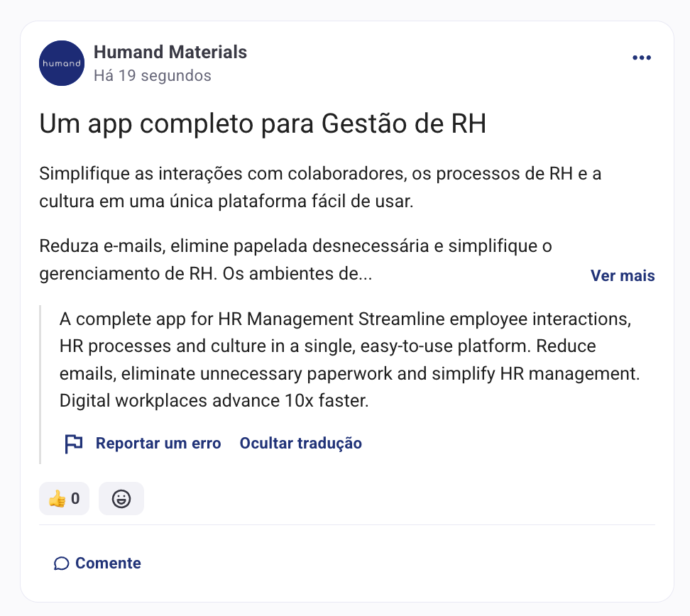The width and height of the screenshot is (690, 616).
Task: Click the speech bubble comment icon
Action: 62,563
